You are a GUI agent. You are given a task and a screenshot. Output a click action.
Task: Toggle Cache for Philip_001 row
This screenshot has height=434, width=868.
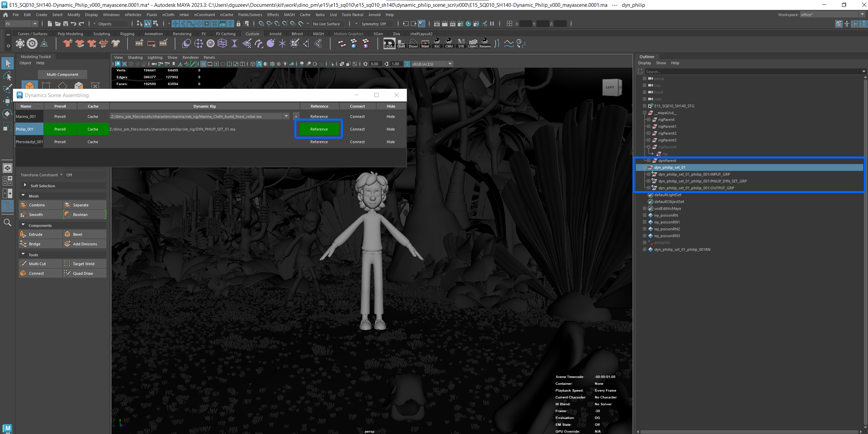[93, 129]
